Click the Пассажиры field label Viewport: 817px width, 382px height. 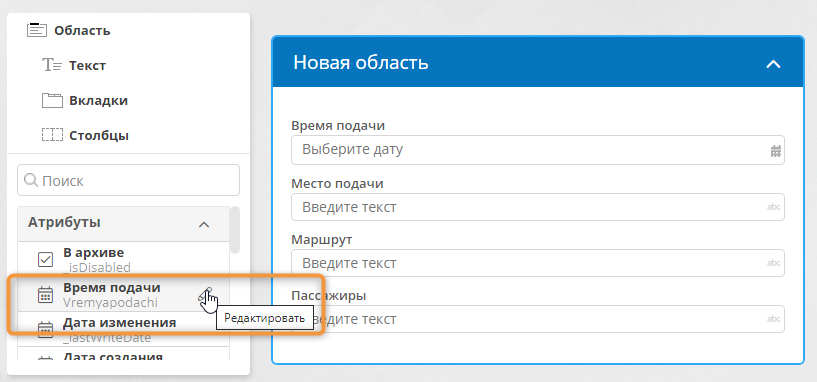click(x=329, y=295)
